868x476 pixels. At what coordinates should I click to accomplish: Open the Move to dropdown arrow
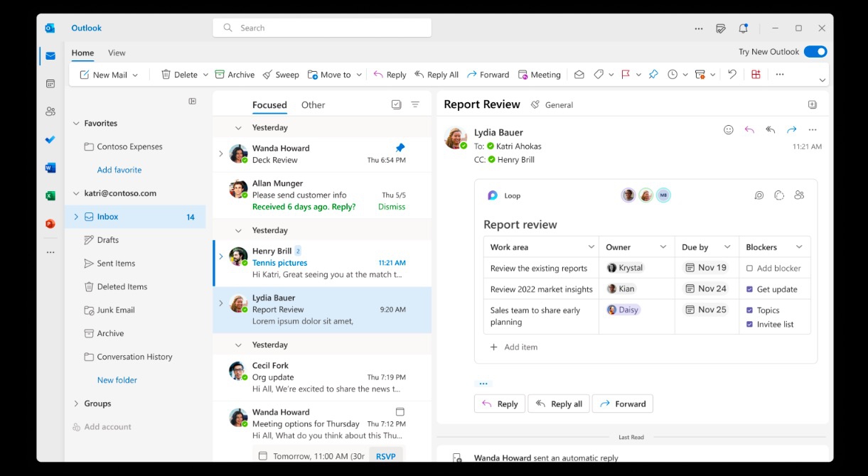(x=359, y=75)
